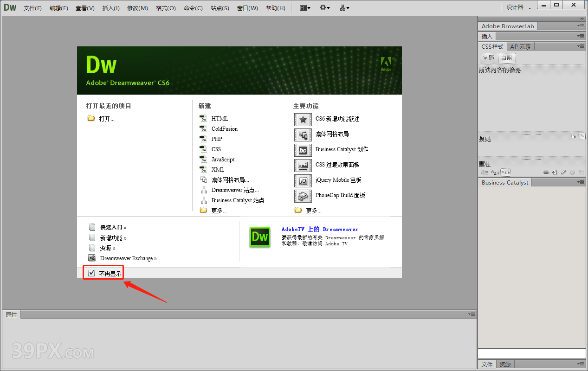Click the AdobeTV 上的 Dreamweaver link
Image resolution: width=588 pixels, height=371 pixels.
point(320,229)
